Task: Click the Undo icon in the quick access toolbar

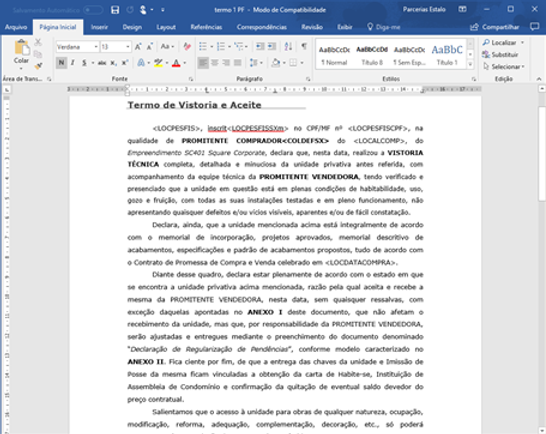Action: pos(130,10)
